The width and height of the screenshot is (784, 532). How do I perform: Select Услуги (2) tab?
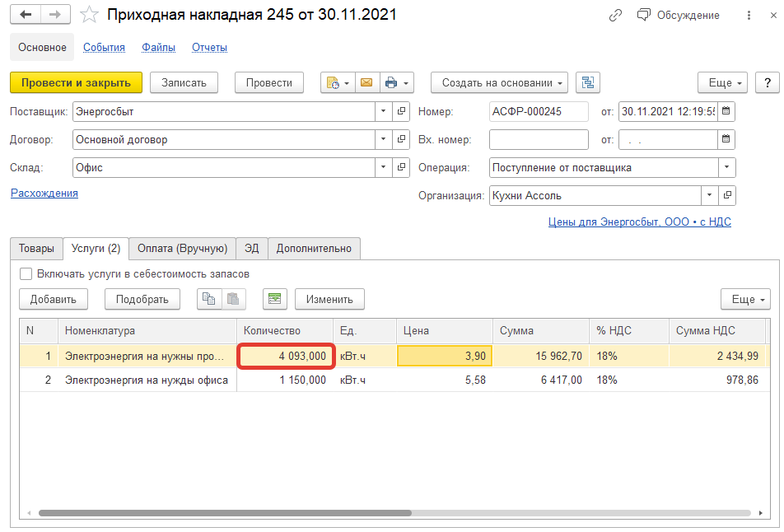96,249
